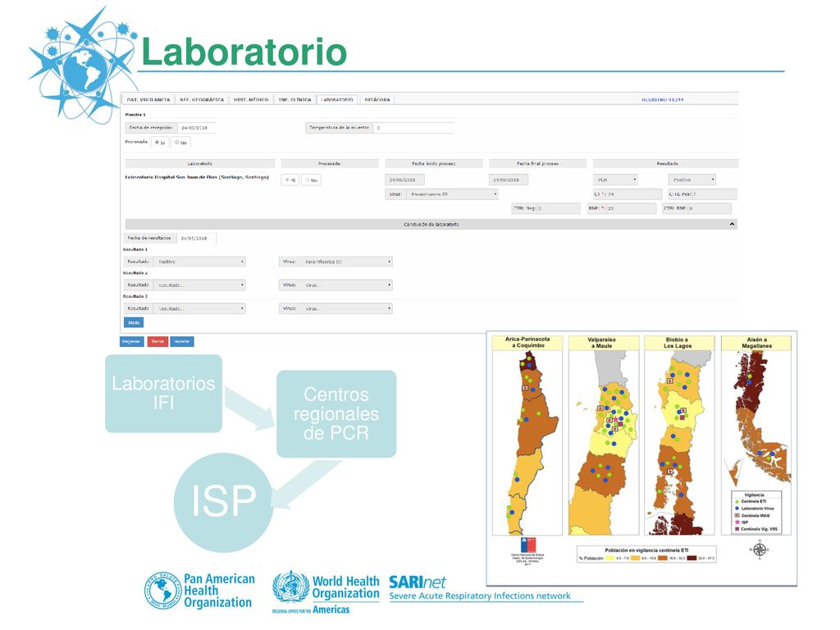Open the Resultado 2 result dropdown
Image resolution: width=840 pixels, height=630 pixels.
tap(199, 285)
